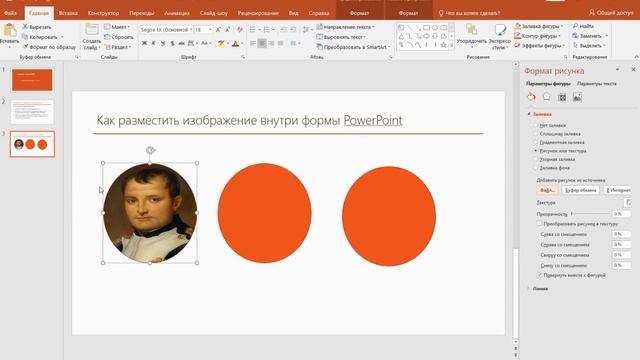Clear all formatting eraser icon
640x360 pixels.
pos(240,30)
